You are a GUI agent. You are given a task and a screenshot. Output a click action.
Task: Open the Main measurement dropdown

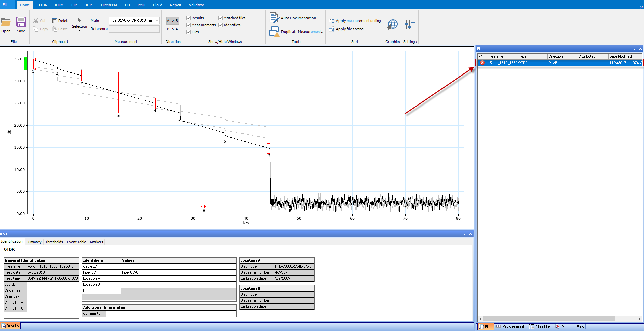click(157, 21)
